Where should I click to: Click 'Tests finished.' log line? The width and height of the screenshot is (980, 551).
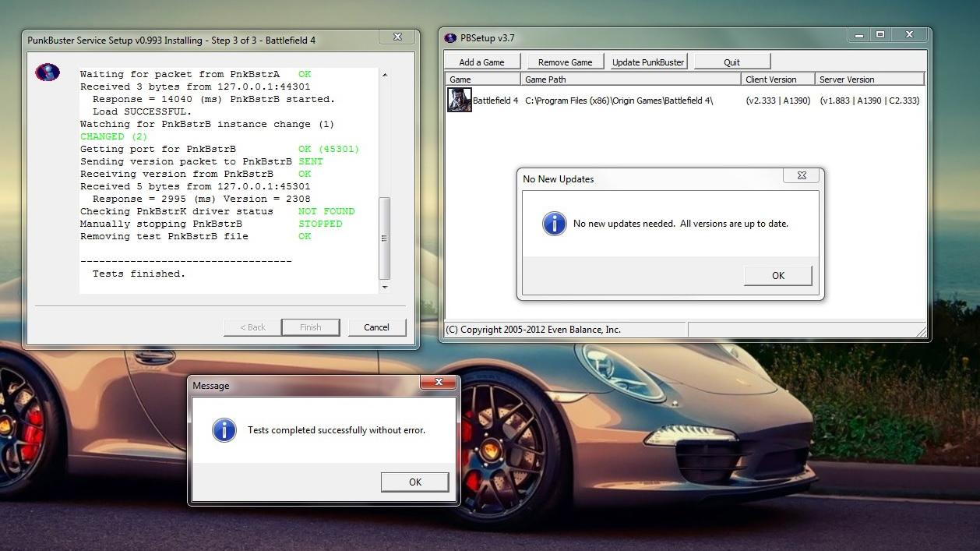coord(139,274)
